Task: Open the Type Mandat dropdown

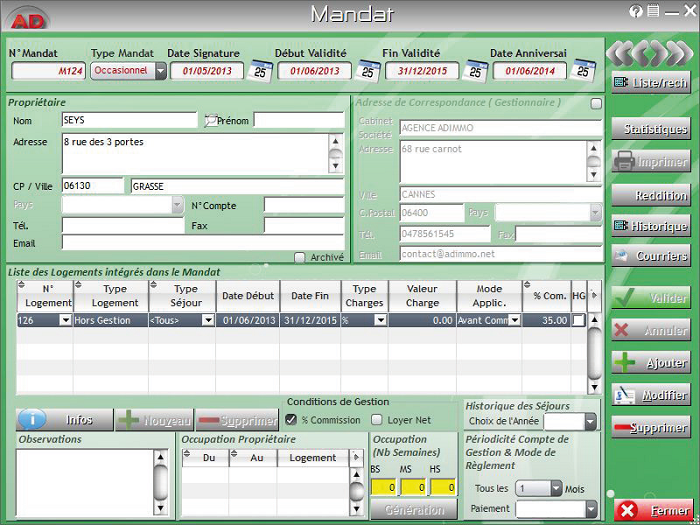Action: [x=160, y=71]
